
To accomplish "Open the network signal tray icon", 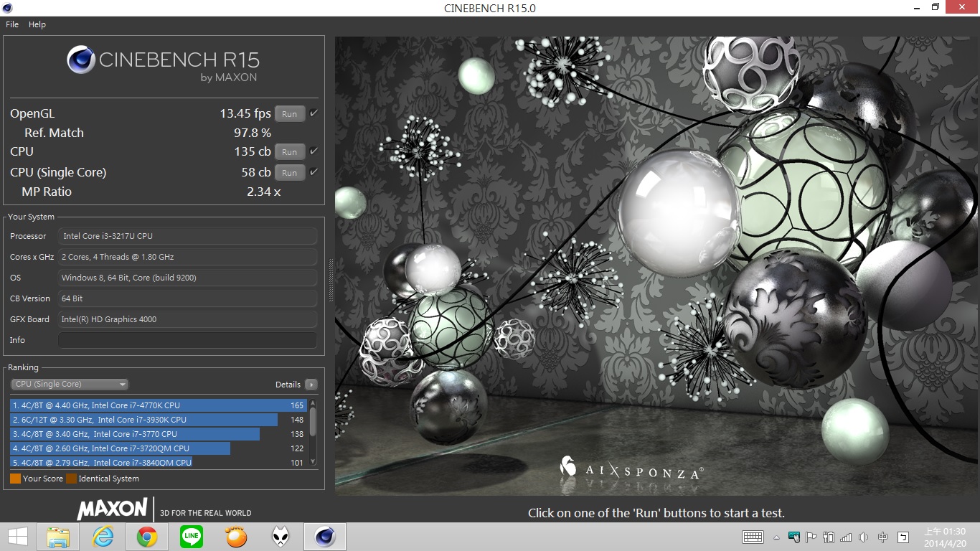I will 846,537.
